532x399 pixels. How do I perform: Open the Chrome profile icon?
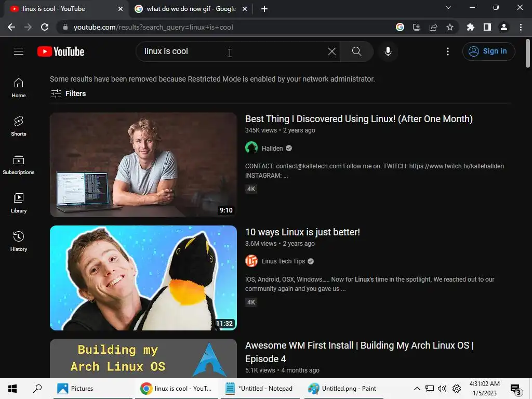click(504, 27)
